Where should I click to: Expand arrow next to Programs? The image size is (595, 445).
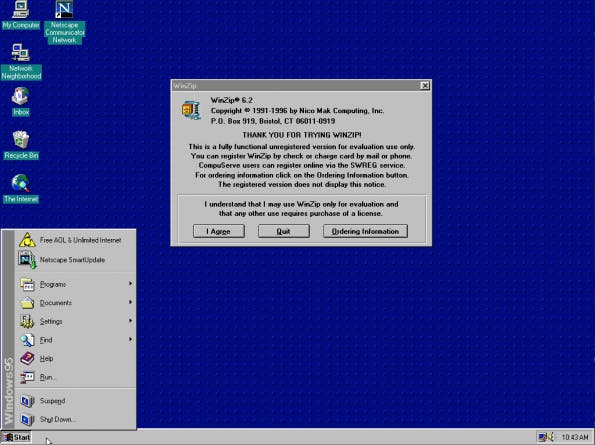(130, 284)
